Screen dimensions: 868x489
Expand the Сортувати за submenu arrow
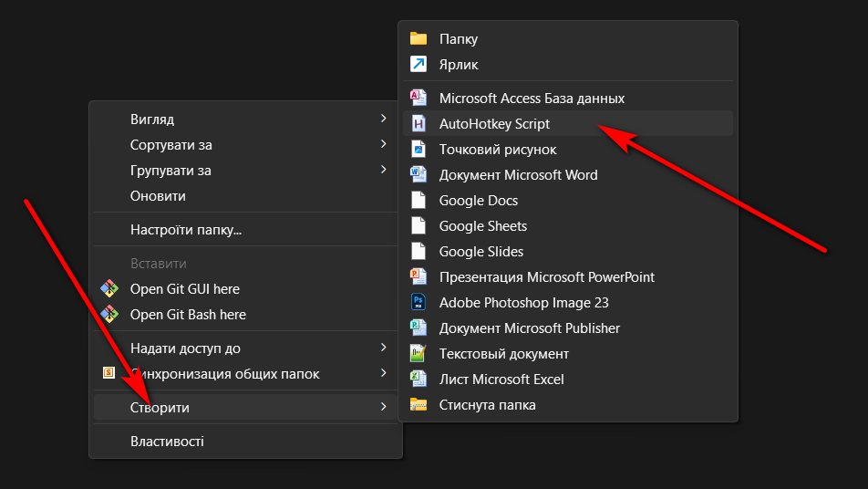pyautogui.click(x=383, y=144)
